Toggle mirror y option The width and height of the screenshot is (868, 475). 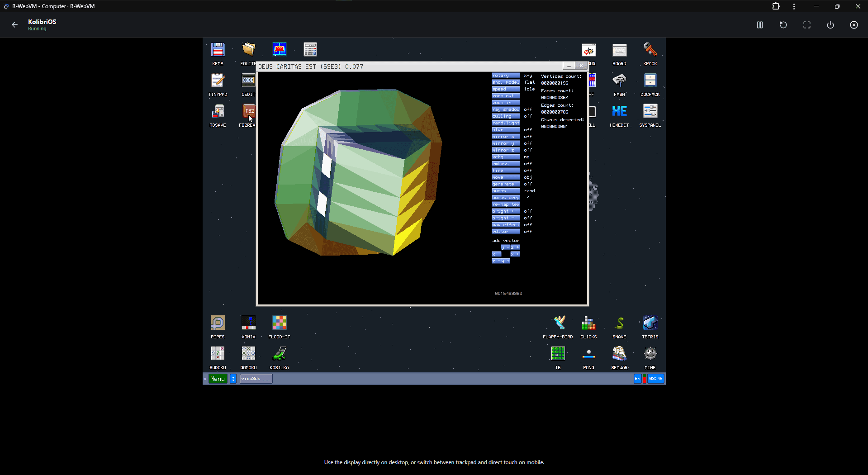click(x=506, y=143)
